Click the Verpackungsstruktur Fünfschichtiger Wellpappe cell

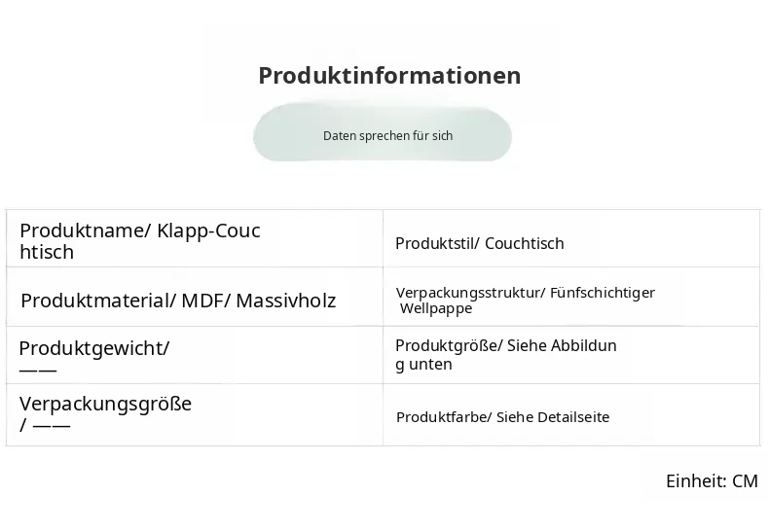click(x=571, y=297)
